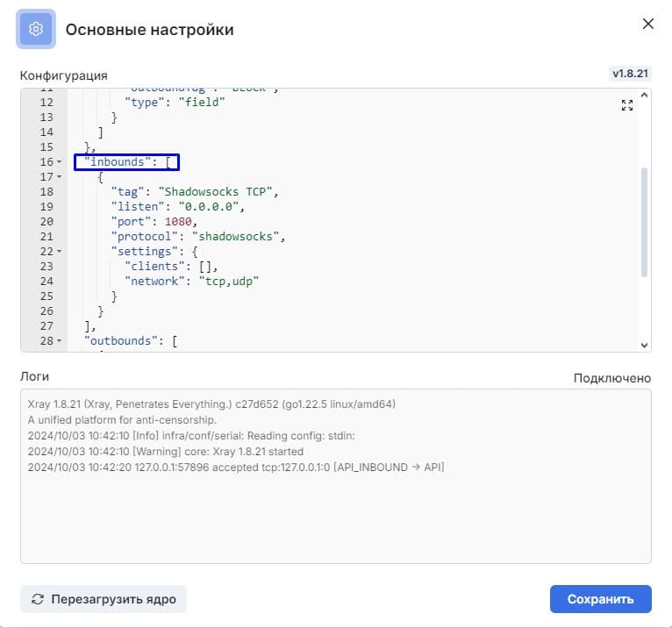Click the editor scrollbar's down arrow
Screen dimensions: 672x628
pyautogui.click(x=645, y=345)
